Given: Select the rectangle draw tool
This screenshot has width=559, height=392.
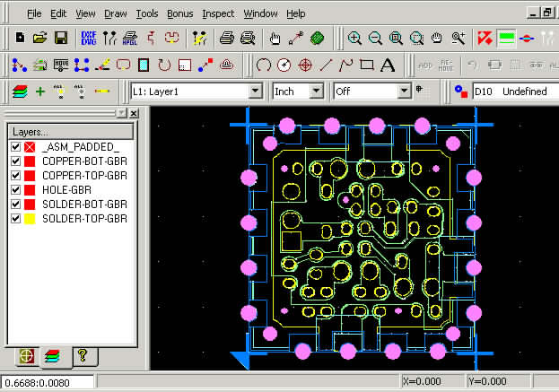Looking at the screenshot, I should 366,65.
